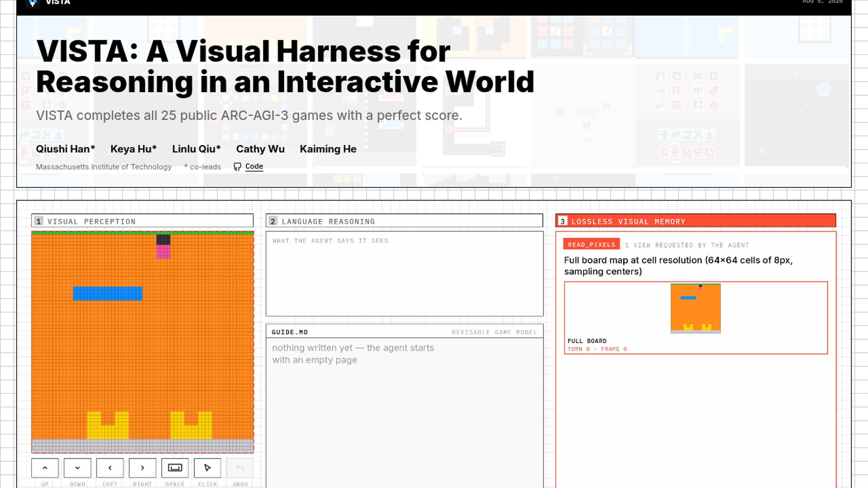Click the Up arrow control button

(45, 468)
